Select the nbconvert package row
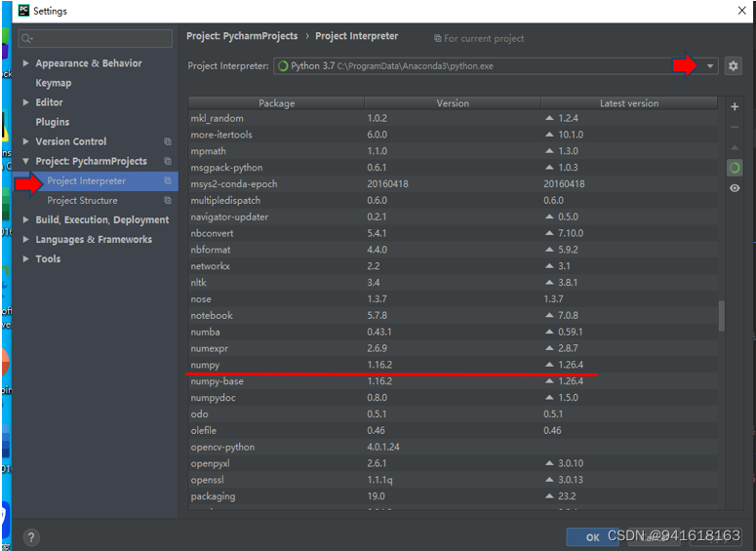 pyautogui.click(x=453, y=233)
